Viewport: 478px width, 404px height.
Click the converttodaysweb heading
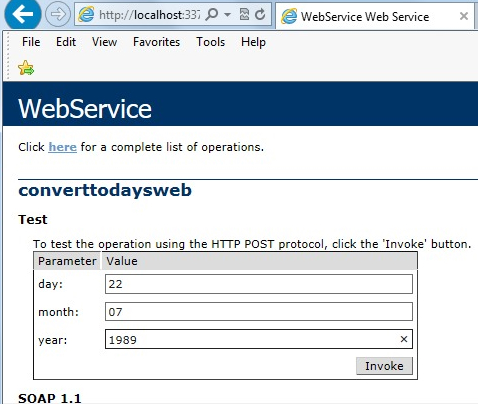point(105,190)
